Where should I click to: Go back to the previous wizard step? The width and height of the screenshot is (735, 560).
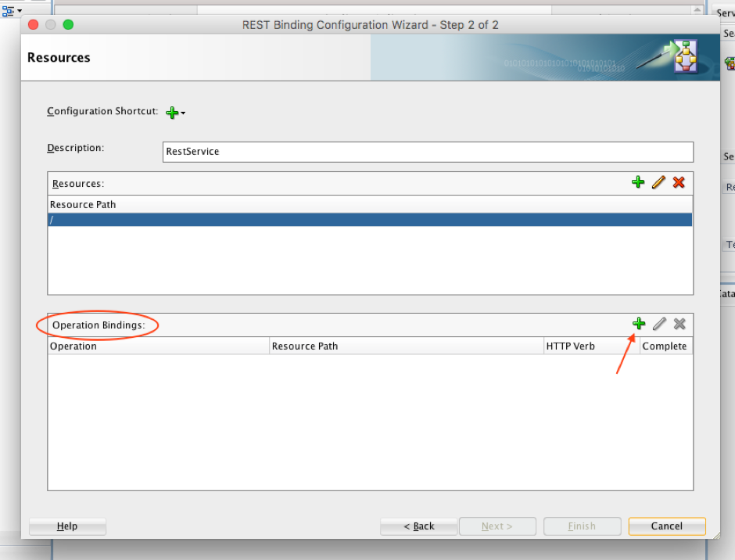418,526
